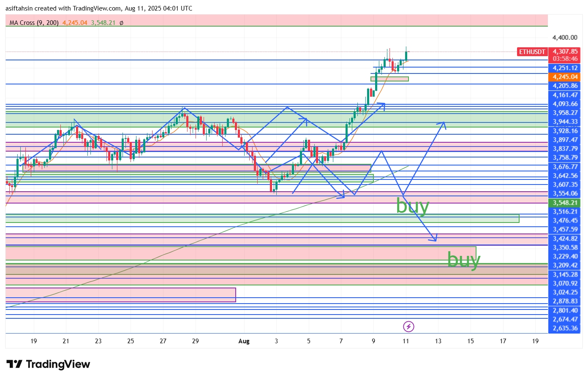
Task: Click the TradingView logo at the bottom
Action: (48, 364)
